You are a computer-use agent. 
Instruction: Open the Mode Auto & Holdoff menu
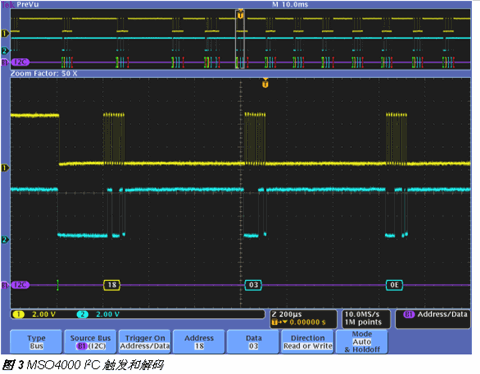click(x=362, y=342)
